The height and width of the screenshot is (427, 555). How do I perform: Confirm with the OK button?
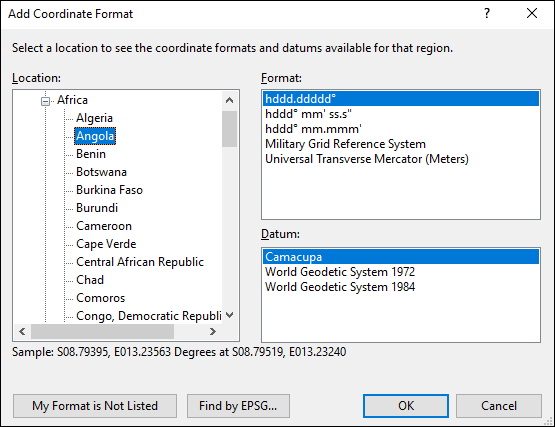point(406,406)
